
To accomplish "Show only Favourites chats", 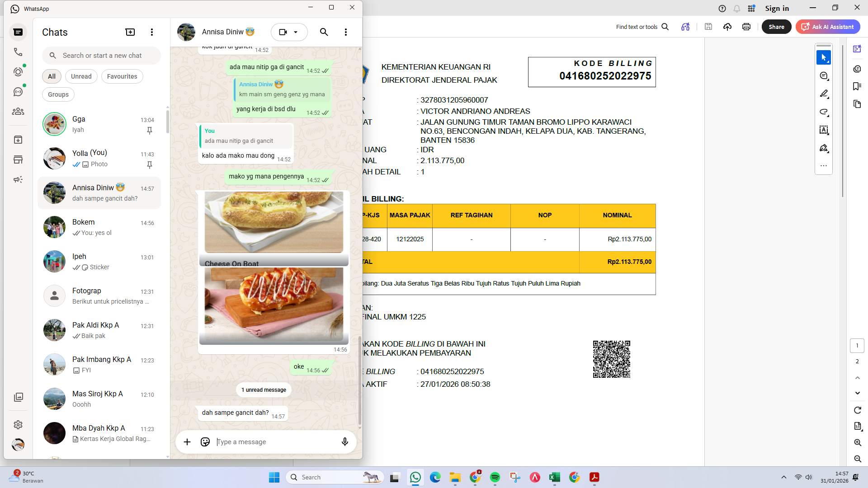I will point(122,76).
